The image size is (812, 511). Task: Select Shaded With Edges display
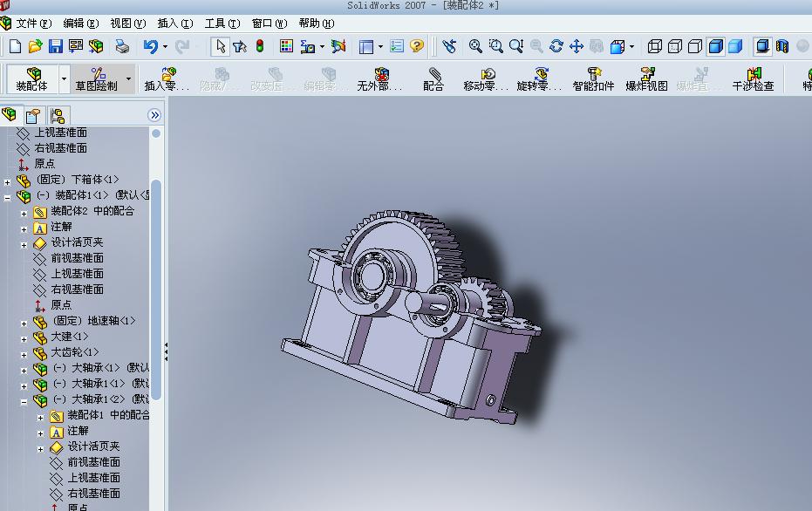tap(715, 46)
